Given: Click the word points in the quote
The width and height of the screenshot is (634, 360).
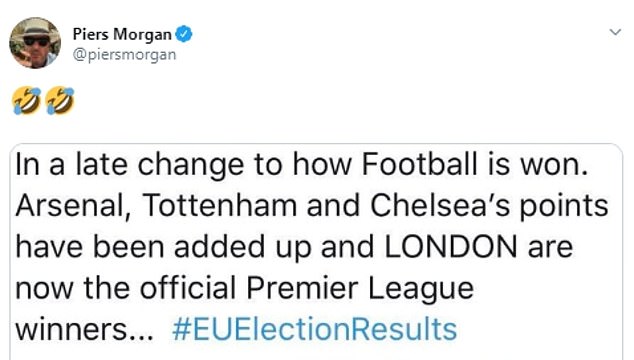Looking at the screenshot, I should 564,207.
